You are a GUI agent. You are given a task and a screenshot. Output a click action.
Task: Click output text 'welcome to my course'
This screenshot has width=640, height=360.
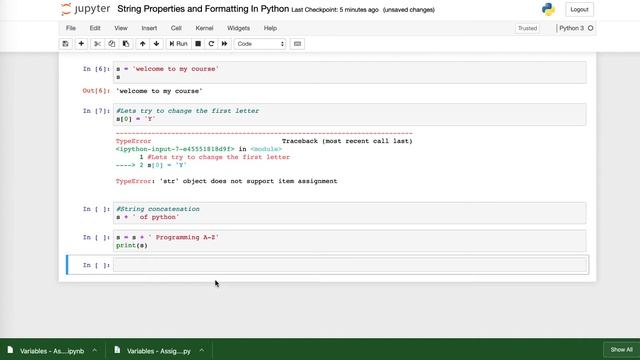(x=159, y=91)
